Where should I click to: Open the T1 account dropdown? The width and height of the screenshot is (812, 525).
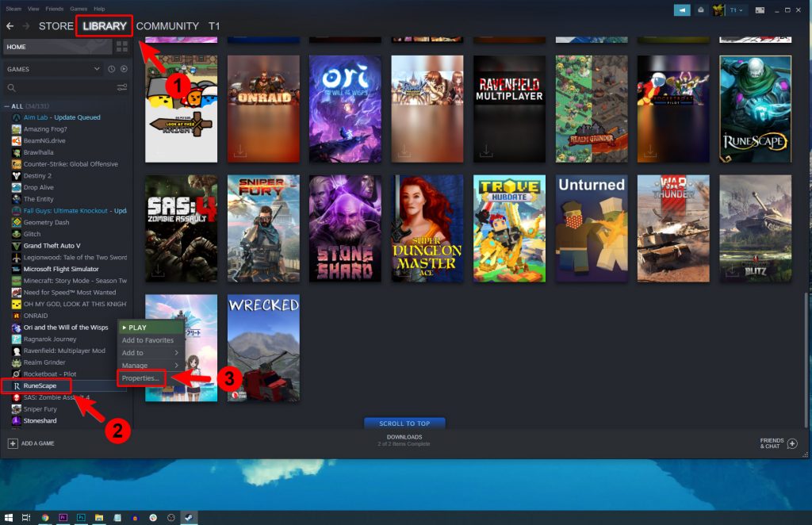pos(736,10)
